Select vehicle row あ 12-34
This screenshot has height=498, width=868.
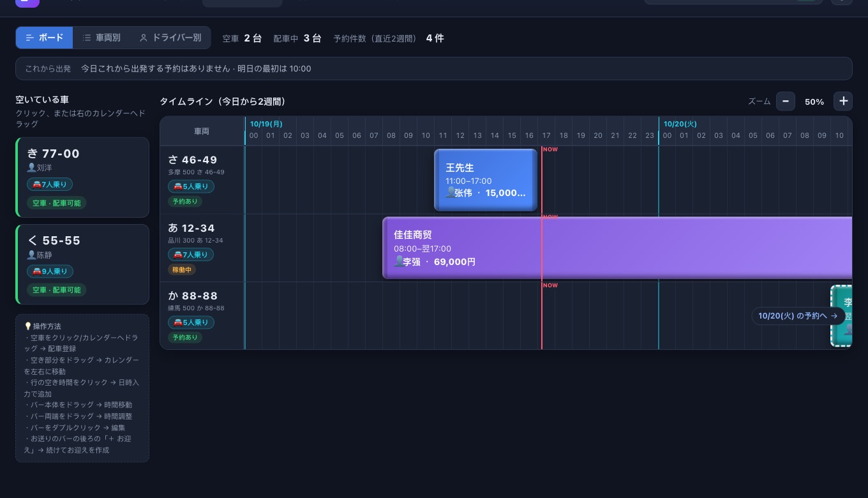(202, 248)
